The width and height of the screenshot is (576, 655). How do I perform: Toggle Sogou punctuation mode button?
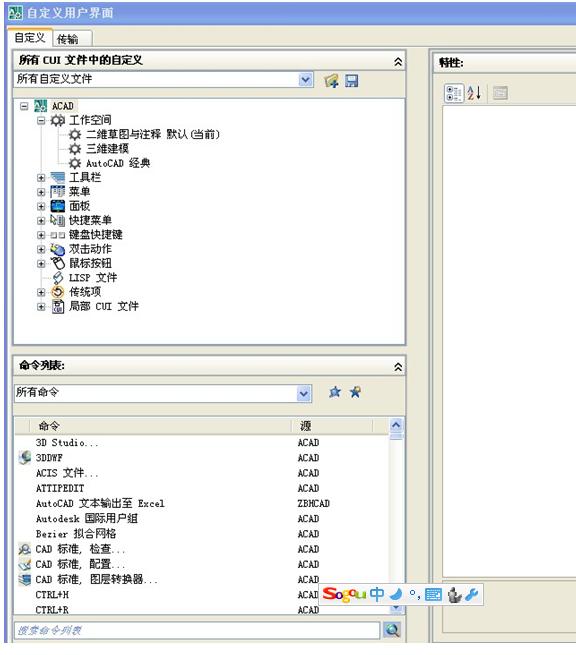click(x=414, y=594)
